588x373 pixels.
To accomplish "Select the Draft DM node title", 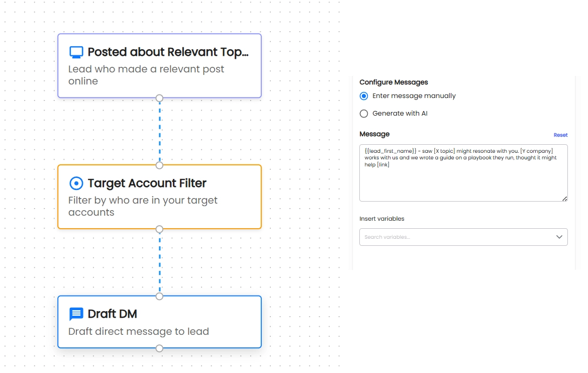I will [112, 314].
